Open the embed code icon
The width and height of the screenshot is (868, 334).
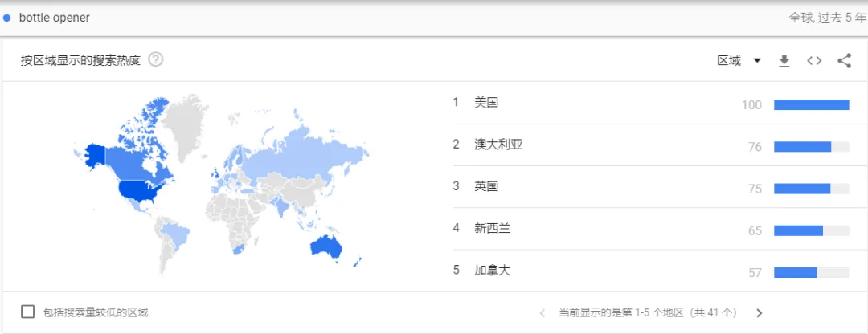click(813, 61)
